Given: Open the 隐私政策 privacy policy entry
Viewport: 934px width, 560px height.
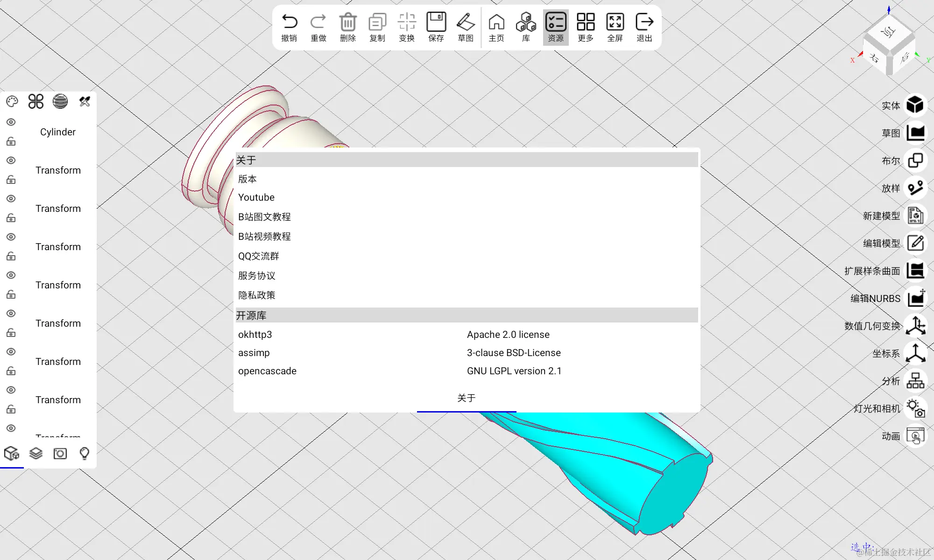Looking at the screenshot, I should [x=257, y=295].
